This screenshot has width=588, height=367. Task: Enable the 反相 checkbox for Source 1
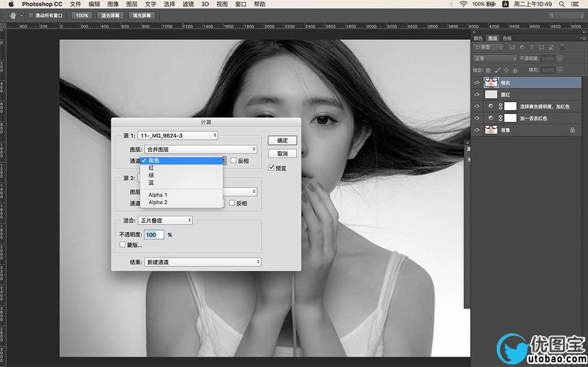(x=233, y=161)
